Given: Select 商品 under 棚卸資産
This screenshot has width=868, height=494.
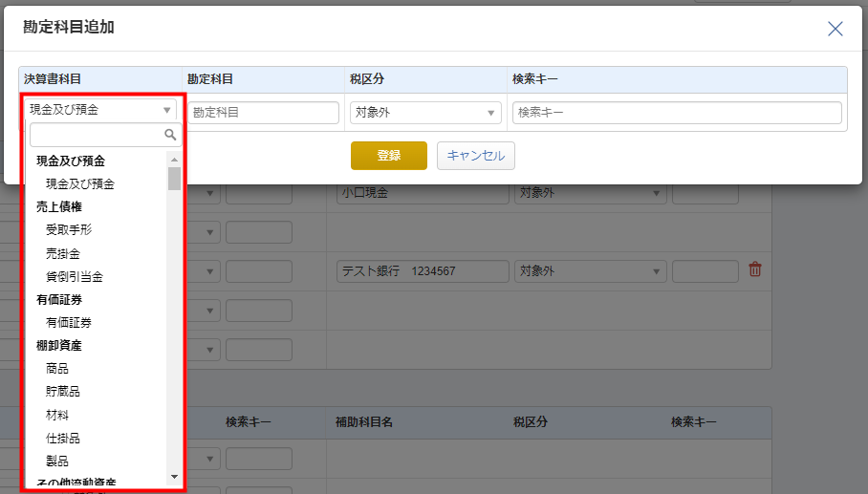Looking at the screenshot, I should [x=57, y=368].
